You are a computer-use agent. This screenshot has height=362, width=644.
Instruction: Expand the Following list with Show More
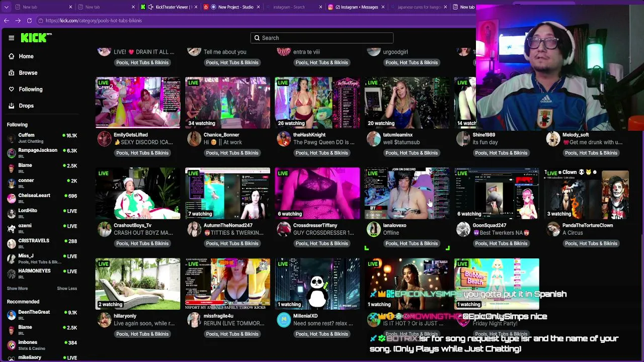point(17,289)
